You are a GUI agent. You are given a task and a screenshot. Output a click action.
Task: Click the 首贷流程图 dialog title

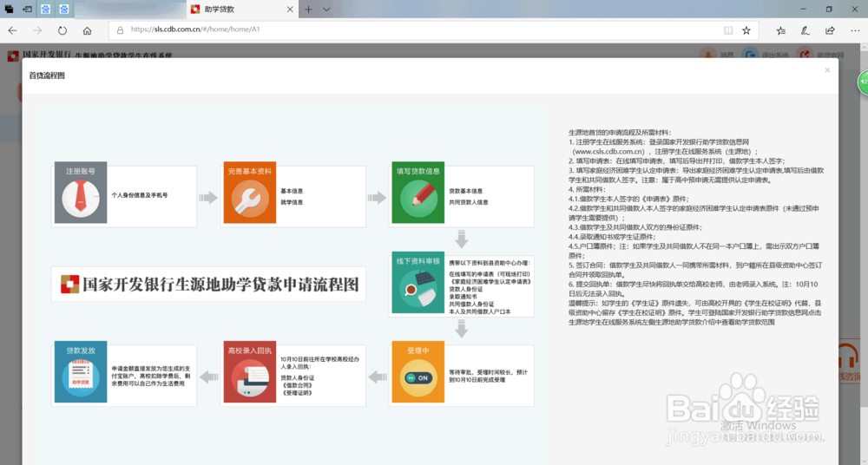click(x=47, y=75)
